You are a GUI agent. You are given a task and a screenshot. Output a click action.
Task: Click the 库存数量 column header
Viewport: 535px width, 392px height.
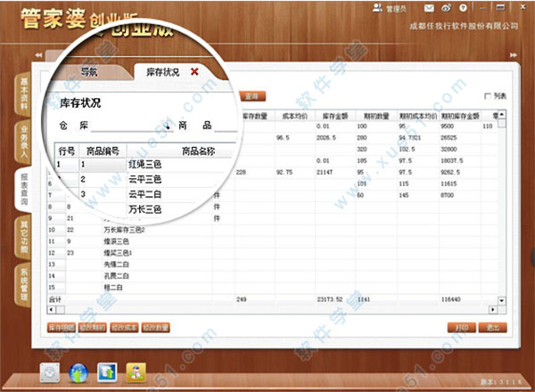(x=255, y=116)
